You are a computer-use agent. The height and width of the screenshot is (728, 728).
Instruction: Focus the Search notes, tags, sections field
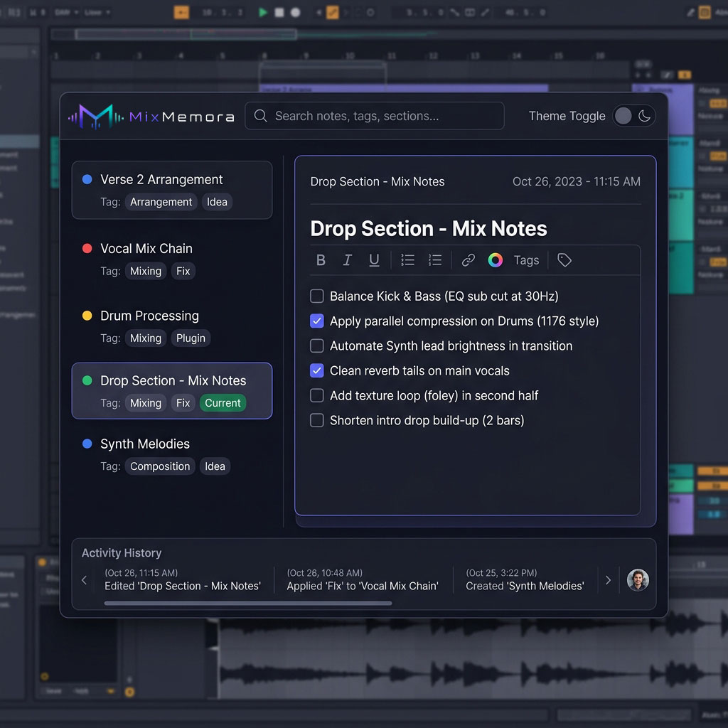374,116
